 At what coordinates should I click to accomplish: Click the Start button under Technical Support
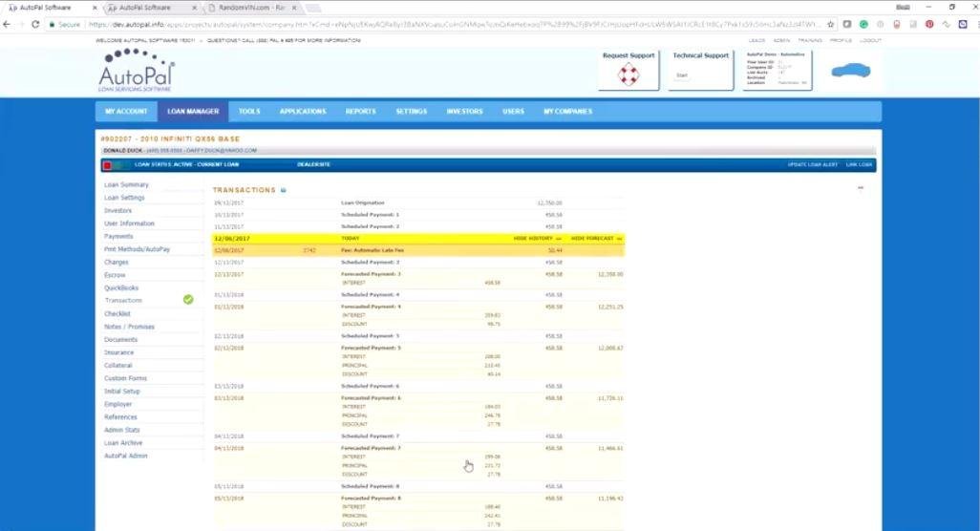682,74
